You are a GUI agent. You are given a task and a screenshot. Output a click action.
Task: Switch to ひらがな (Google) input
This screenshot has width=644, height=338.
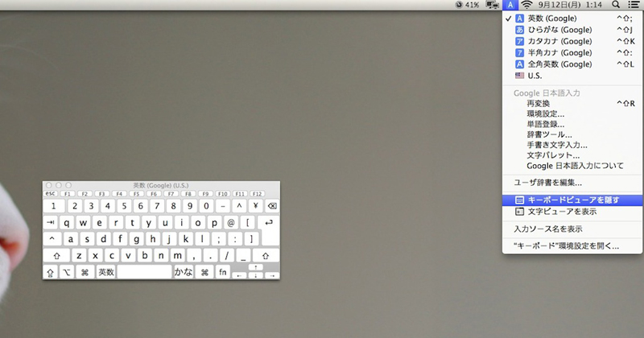572,30
